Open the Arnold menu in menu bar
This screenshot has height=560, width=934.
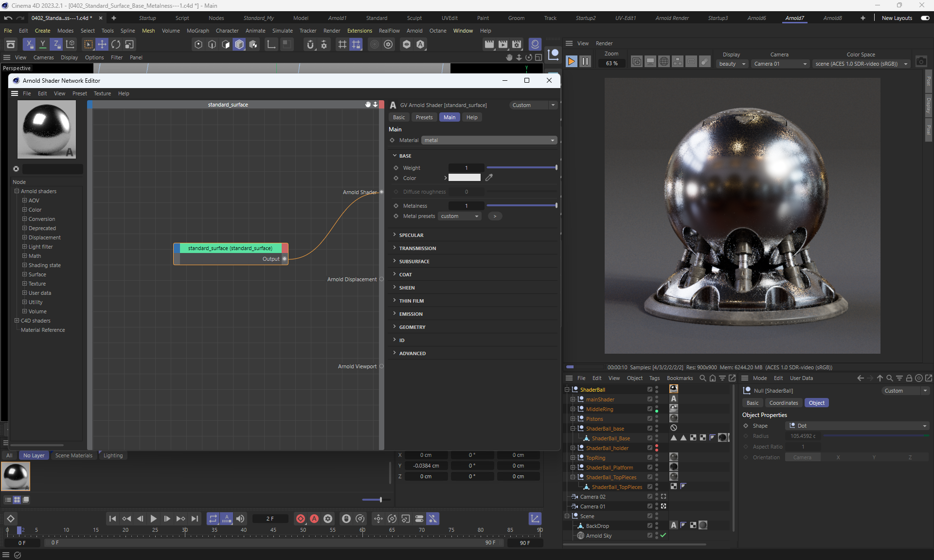(x=414, y=31)
